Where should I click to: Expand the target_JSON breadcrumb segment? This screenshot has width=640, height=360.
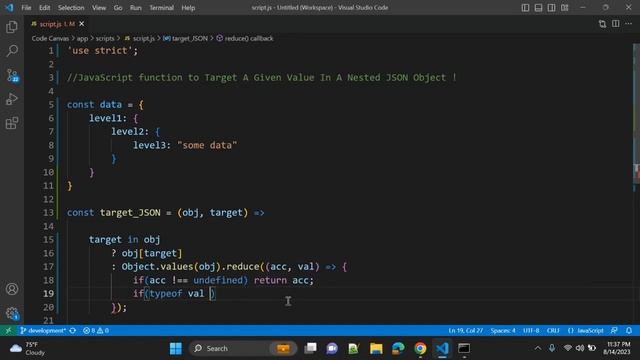[x=186, y=38]
